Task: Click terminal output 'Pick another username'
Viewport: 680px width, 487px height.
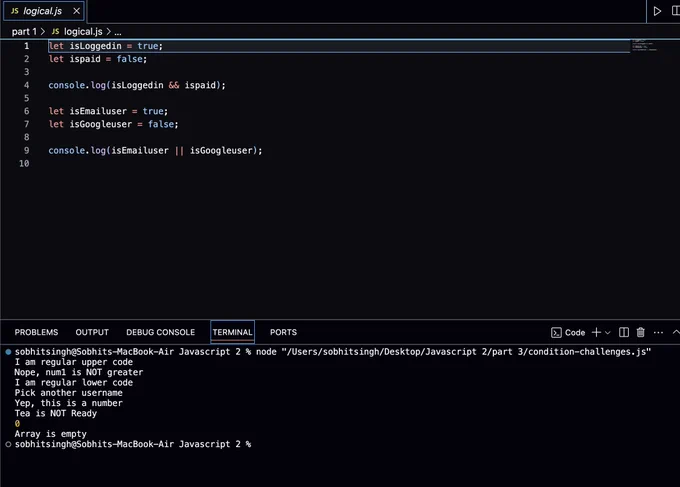Action: click(x=69, y=393)
